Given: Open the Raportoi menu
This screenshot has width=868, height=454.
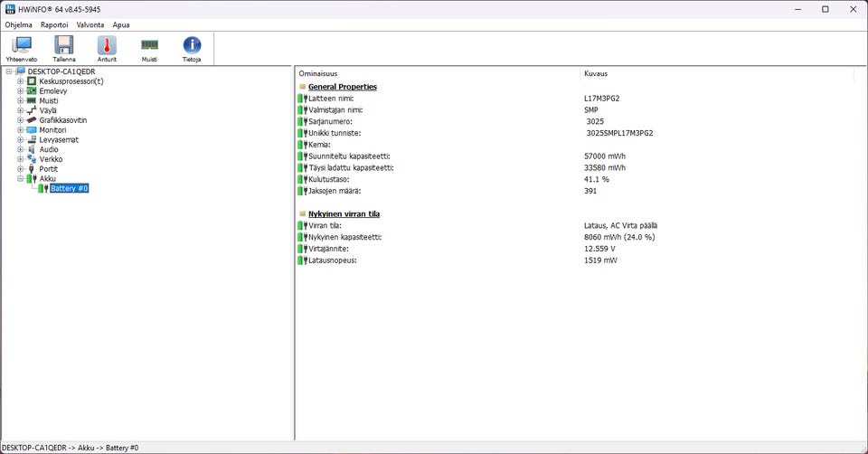Looking at the screenshot, I should pyautogui.click(x=54, y=25).
